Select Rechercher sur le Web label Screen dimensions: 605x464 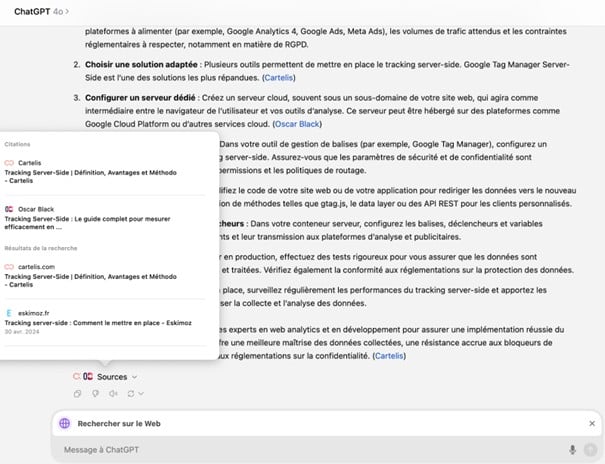(119, 424)
